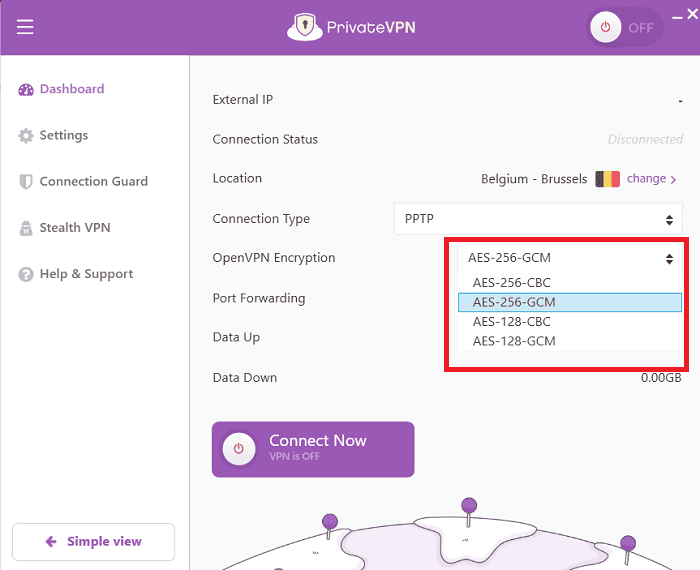Click the Belgium - Brussels location text
This screenshot has height=570, width=700.
(534, 179)
